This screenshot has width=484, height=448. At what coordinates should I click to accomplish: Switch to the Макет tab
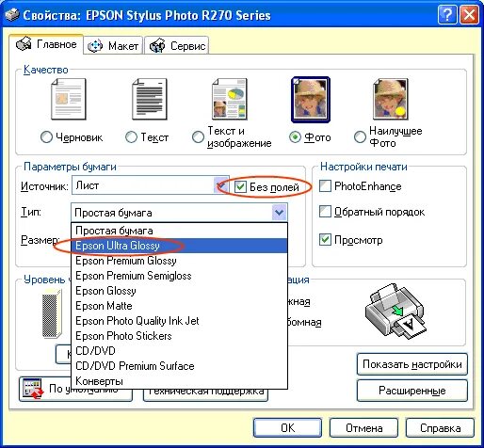point(113,46)
